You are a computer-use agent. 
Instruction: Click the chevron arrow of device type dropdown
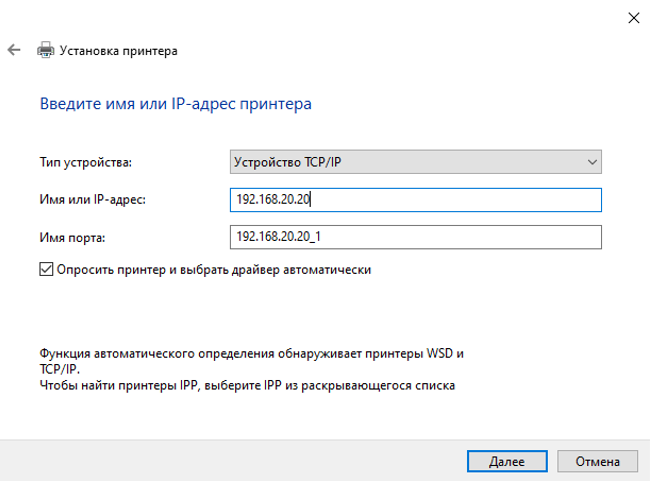591,162
